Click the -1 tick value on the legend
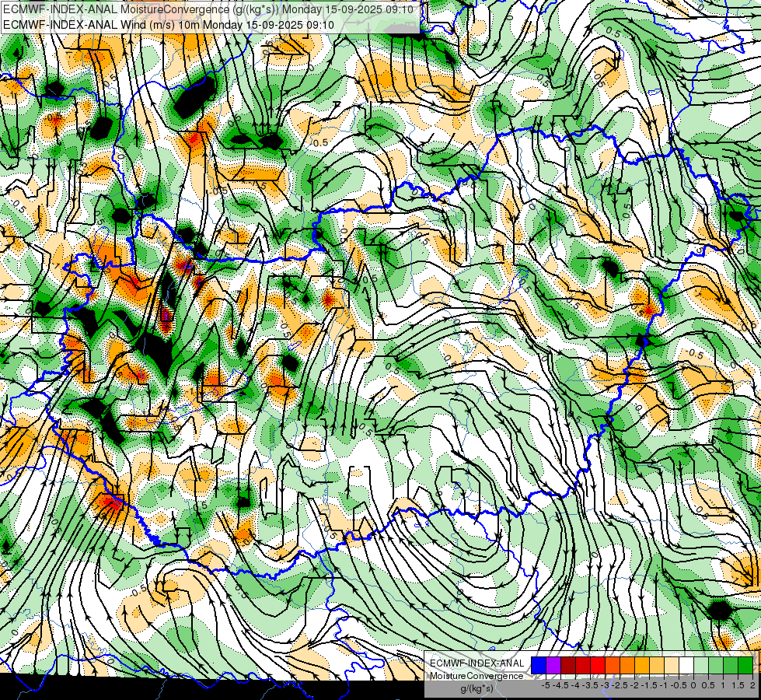761x700 pixels. 664,685
